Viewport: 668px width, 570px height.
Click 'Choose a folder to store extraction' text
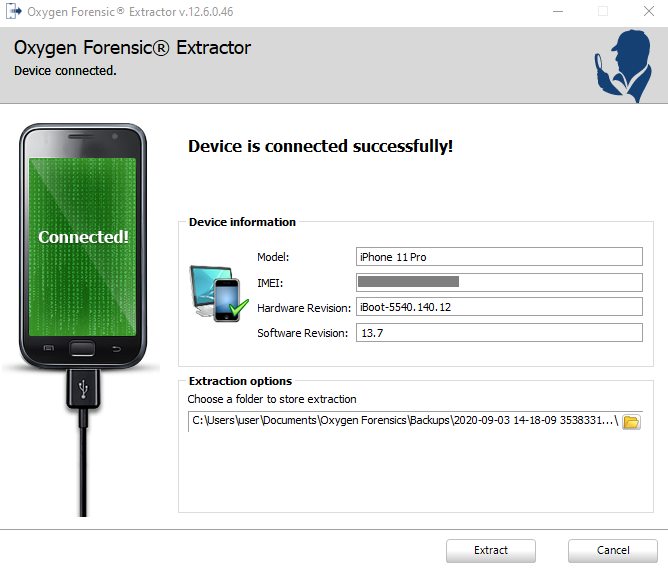click(272, 399)
